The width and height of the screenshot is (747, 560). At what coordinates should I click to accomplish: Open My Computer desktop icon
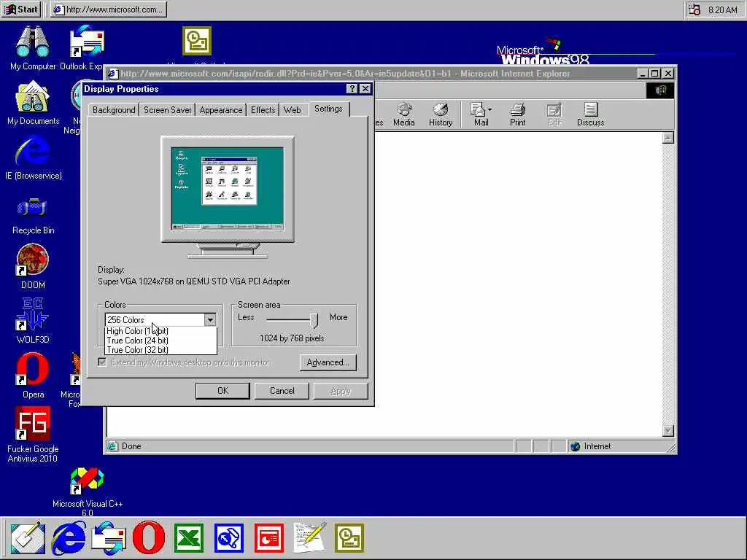(32, 47)
